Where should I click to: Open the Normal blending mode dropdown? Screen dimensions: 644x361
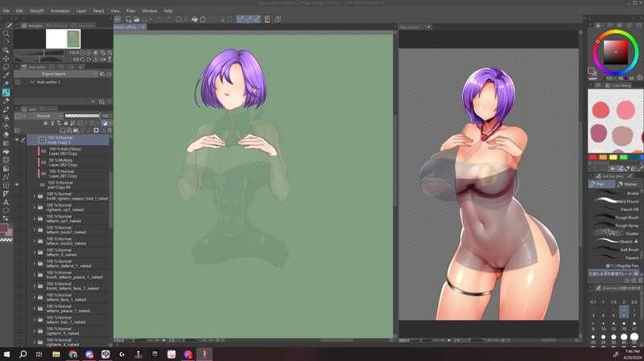(45, 116)
